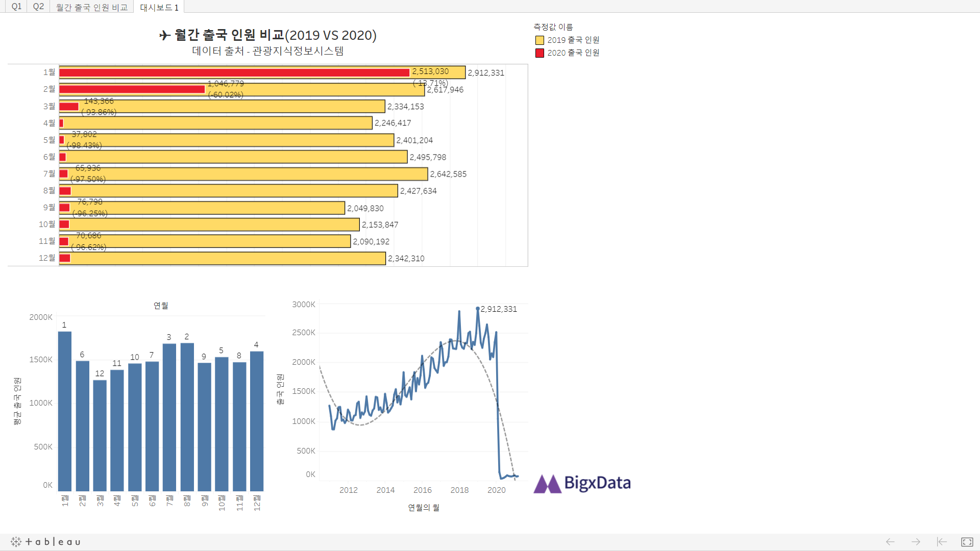Click the 6월 row header
This screenshot has height=551, width=980.
coord(49,157)
